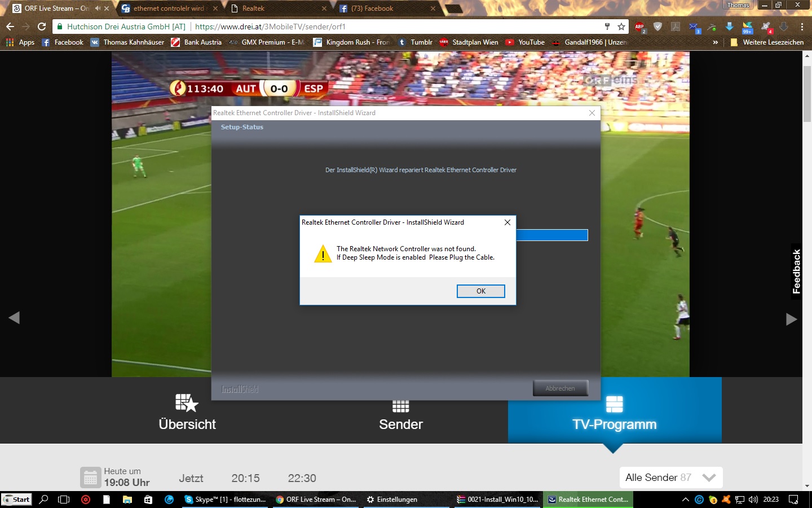Open Task View in the taskbar
This screenshot has height=508, width=812.
pyautogui.click(x=64, y=500)
